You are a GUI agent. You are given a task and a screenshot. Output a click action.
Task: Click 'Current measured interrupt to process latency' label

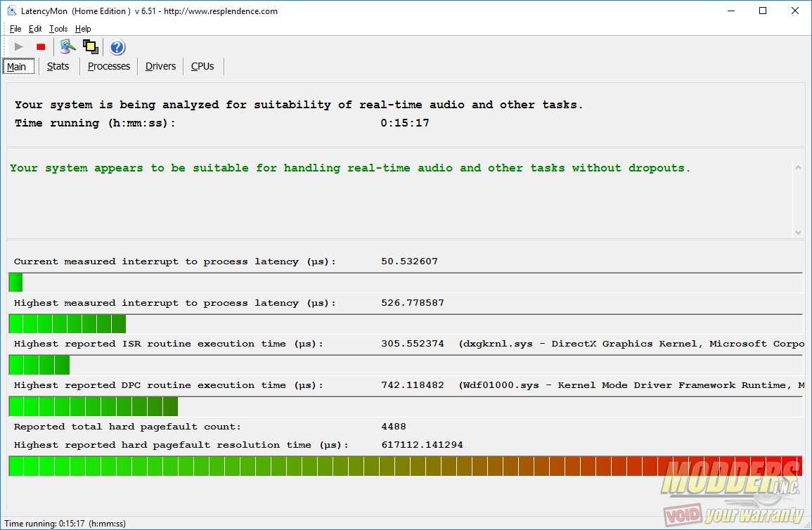tap(175, 261)
